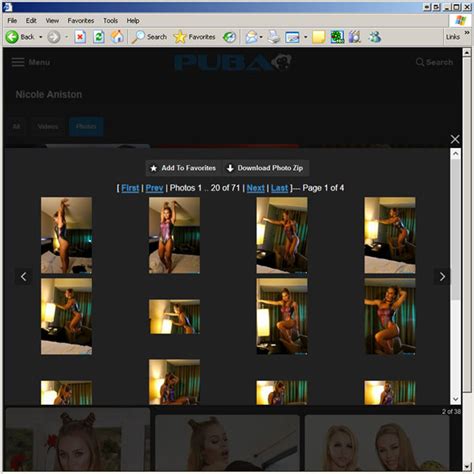This screenshot has width=474, height=474.
Task: Open second thumbnail in top row
Action: pyautogui.click(x=174, y=235)
